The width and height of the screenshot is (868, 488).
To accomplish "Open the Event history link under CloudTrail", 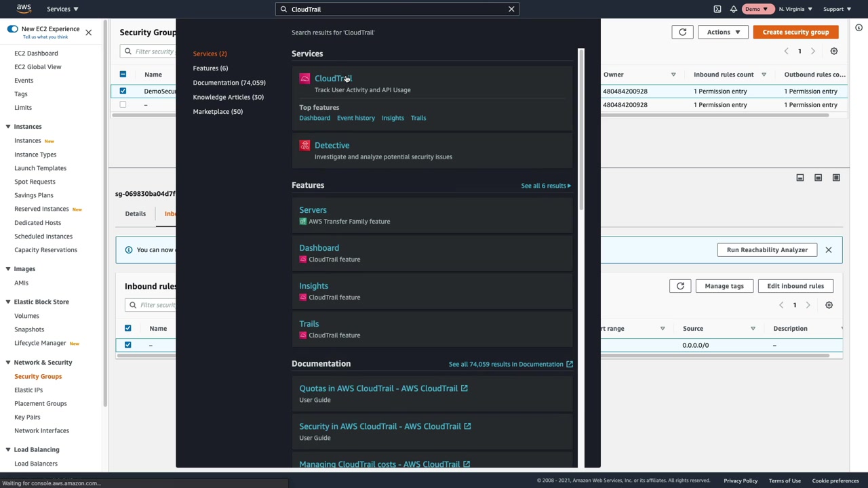I will click(355, 118).
